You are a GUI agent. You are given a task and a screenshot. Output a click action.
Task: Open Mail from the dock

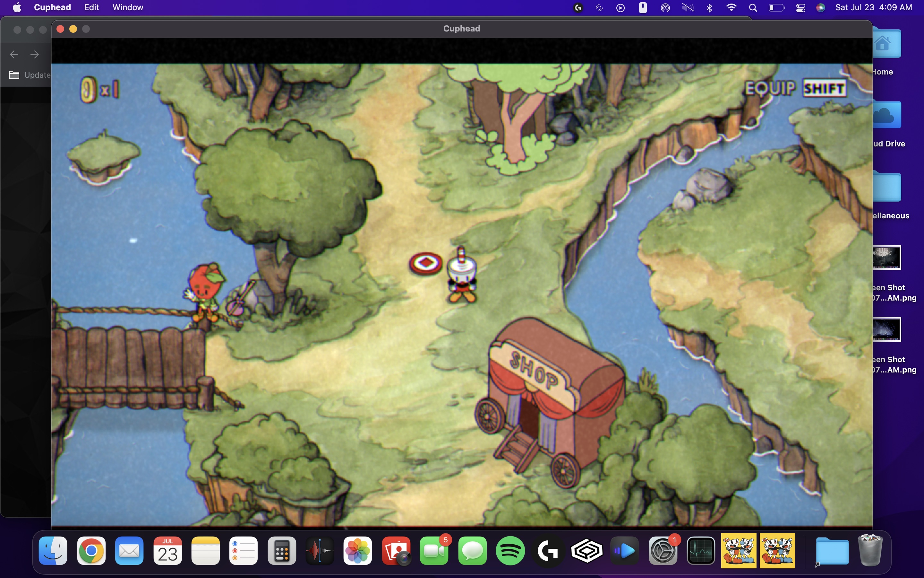pyautogui.click(x=129, y=550)
